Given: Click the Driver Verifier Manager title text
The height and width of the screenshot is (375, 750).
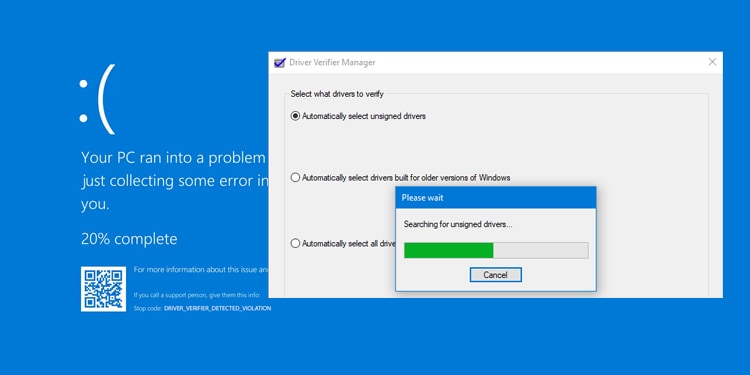Looking at the screenshot, I should 332,63.
